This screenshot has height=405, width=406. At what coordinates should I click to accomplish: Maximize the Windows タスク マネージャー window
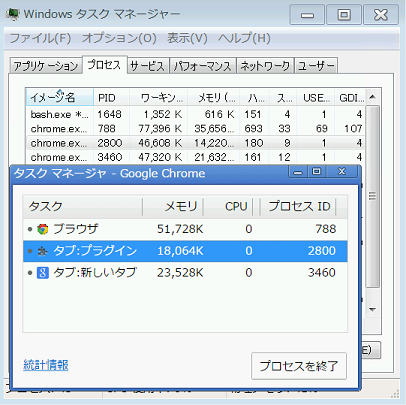coord(344,15)
